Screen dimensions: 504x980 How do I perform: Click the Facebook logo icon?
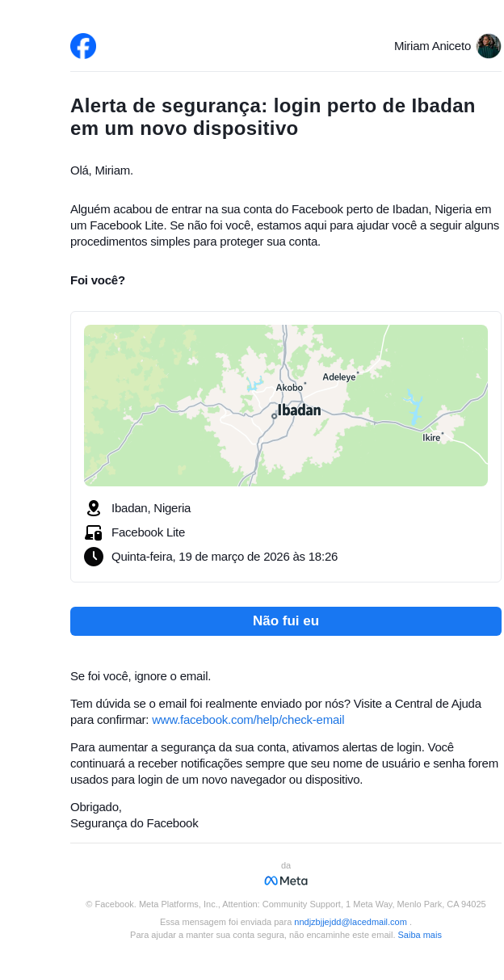pyautogui.click(x=83, y=46)
